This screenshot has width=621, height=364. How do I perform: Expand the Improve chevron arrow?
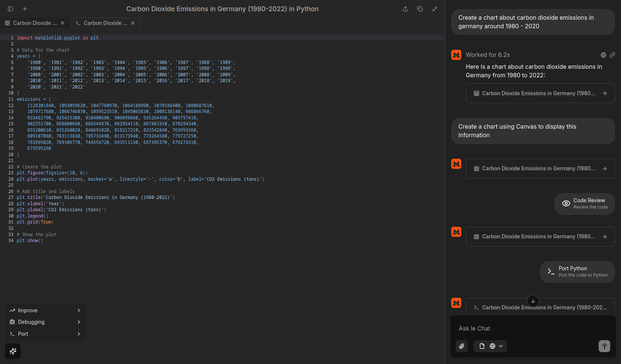[x=79, y=310]
